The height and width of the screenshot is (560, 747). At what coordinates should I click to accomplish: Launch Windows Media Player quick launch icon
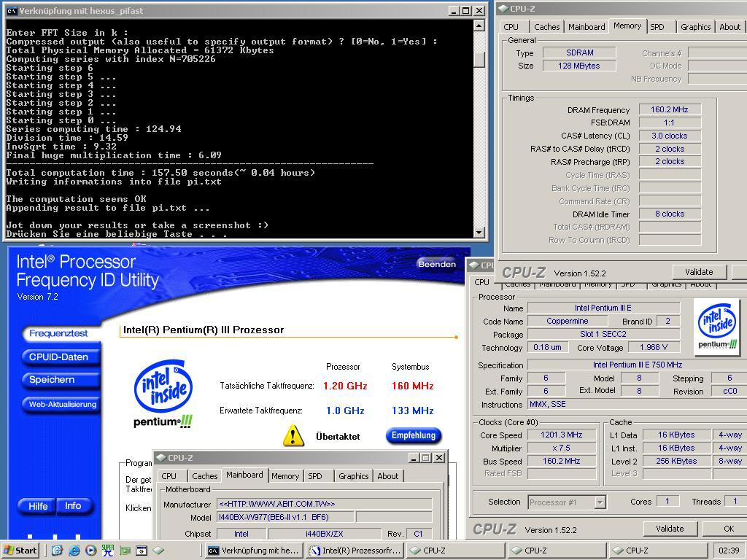91,551
